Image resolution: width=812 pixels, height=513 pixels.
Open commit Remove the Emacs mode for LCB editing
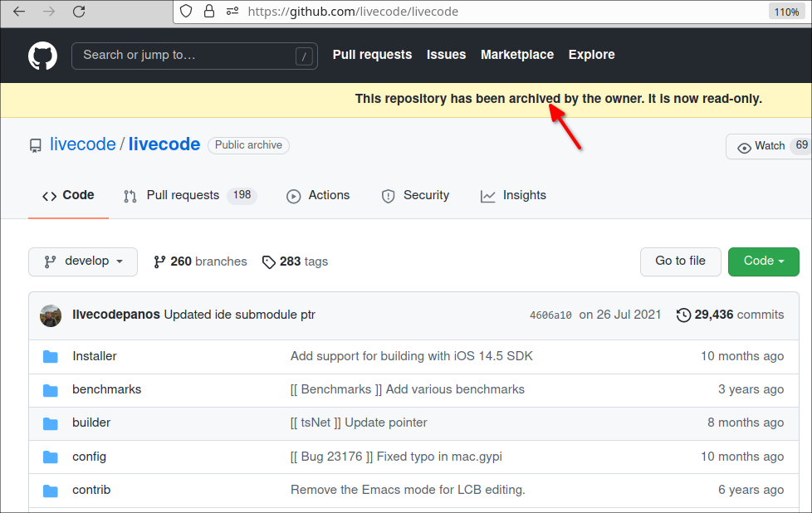408,490
